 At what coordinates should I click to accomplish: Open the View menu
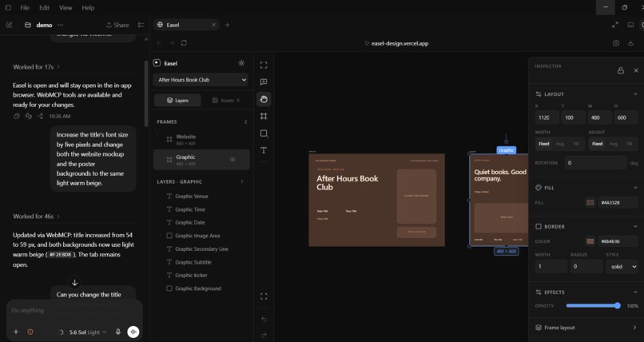click(x=66, y=8)
